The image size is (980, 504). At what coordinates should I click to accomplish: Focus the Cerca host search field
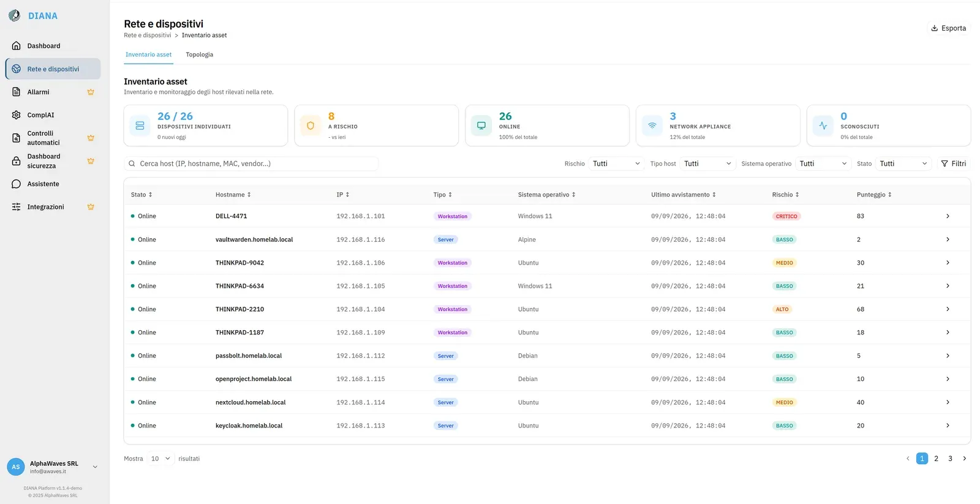pyautogui.click(x=251, y=164)
